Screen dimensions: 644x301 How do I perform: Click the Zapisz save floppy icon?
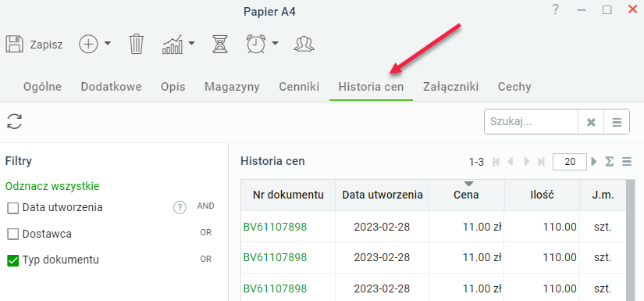(14, 44)
